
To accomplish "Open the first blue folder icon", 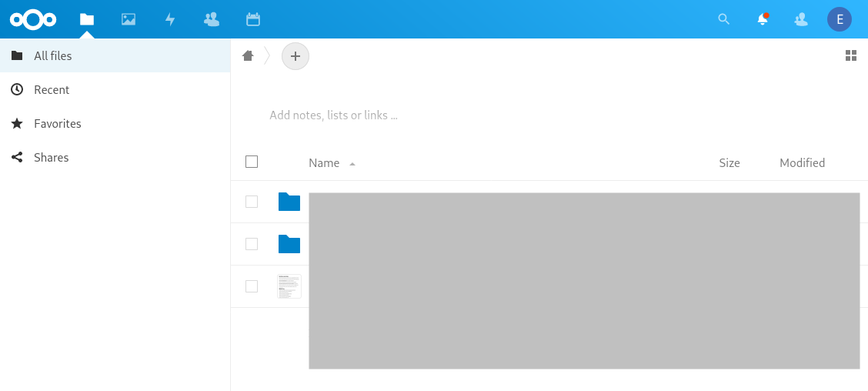I will 289,202.
